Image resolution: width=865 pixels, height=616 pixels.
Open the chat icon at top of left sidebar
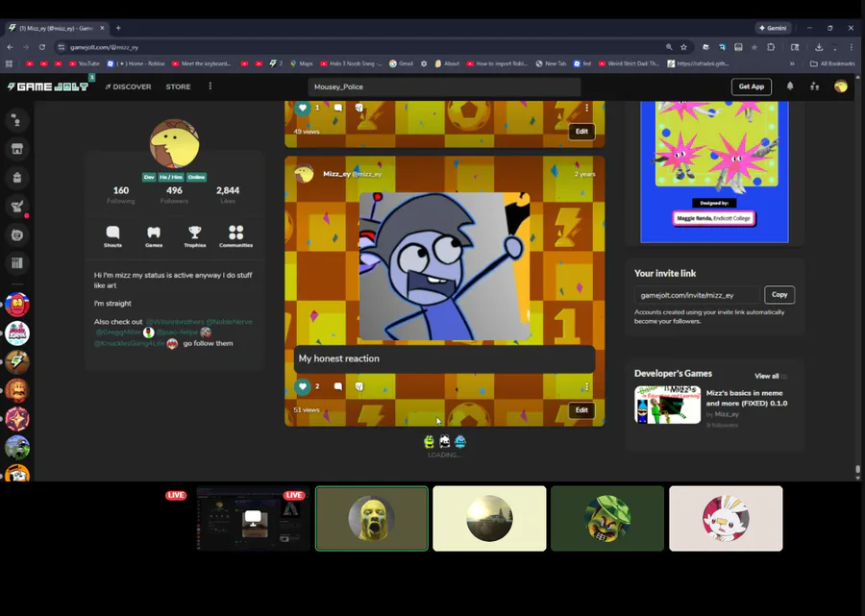coord(17,120)
